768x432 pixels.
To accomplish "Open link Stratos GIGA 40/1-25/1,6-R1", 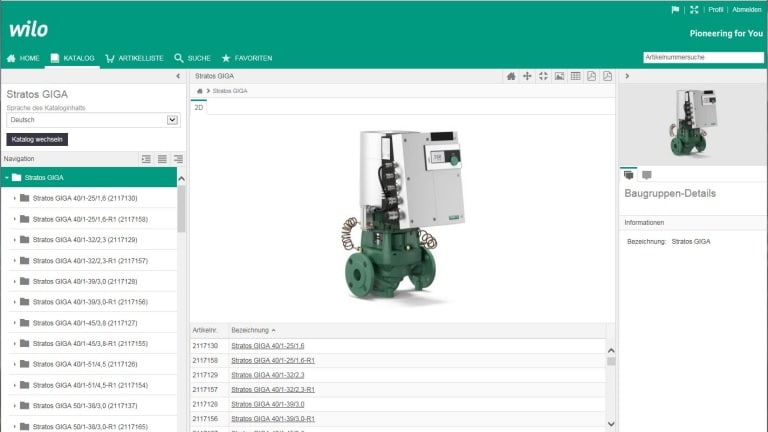I will pos(273,360).
